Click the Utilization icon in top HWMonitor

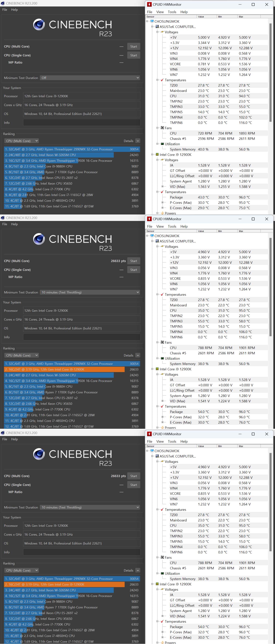[x=162, y=144]
